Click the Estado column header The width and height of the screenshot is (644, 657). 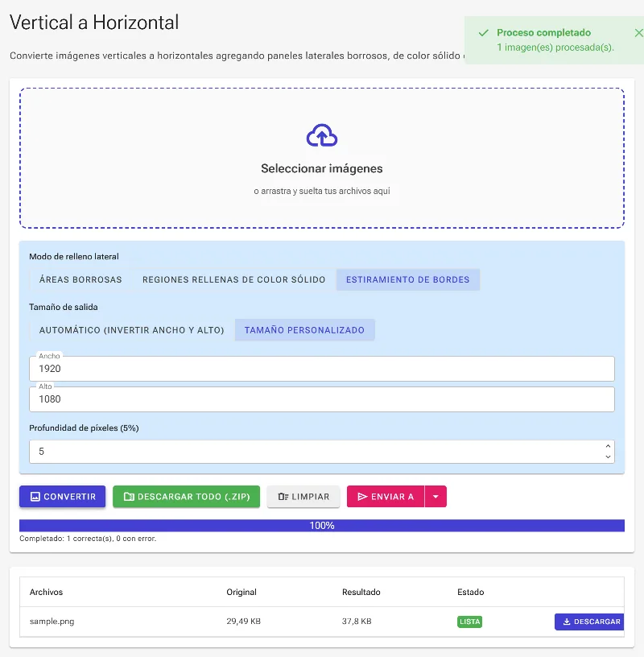471,592
